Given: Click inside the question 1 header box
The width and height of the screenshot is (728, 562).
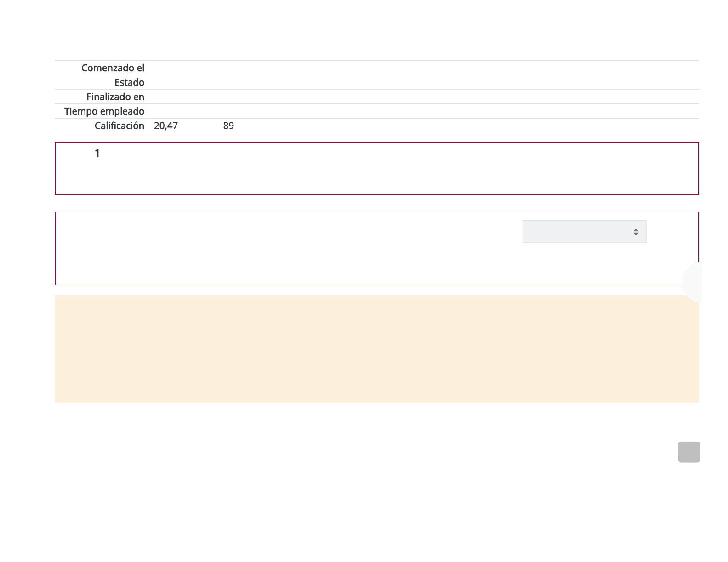Looking at the screenshot, I should [x=376, y=168].
